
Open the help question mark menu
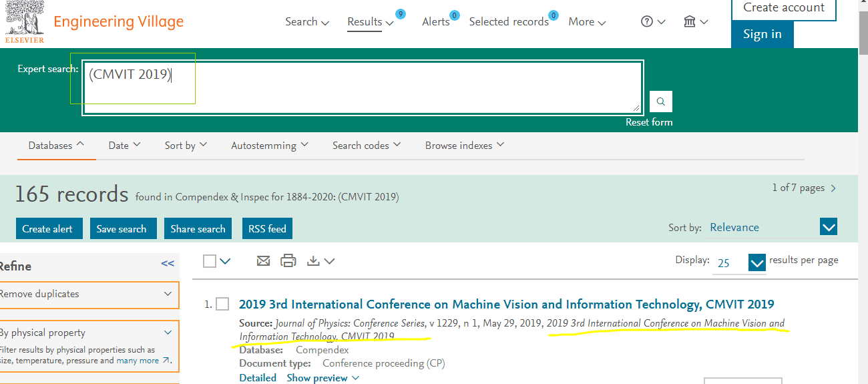tap(653, 21)
